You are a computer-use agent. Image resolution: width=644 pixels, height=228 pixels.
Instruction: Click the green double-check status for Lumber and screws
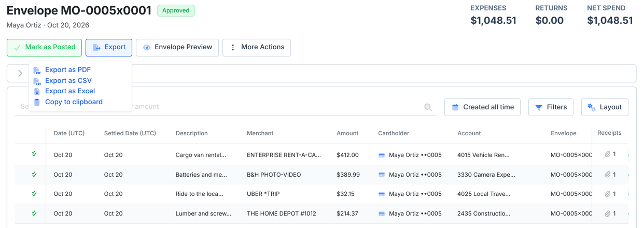(34, 213)
